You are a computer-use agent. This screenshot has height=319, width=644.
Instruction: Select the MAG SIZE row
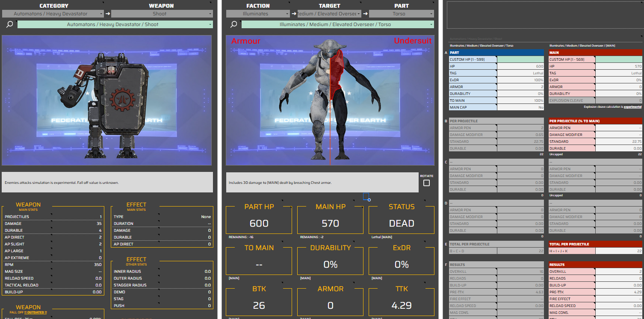point(53,272)
